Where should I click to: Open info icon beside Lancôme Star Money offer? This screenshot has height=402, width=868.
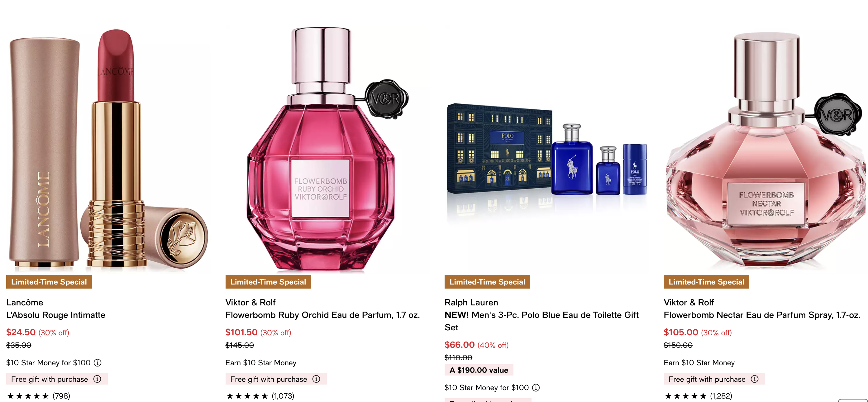click(x=98, y=362)
